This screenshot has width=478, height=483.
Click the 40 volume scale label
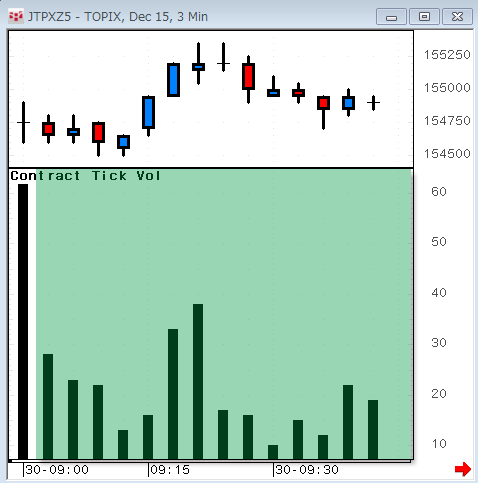[x=439, y=293]
